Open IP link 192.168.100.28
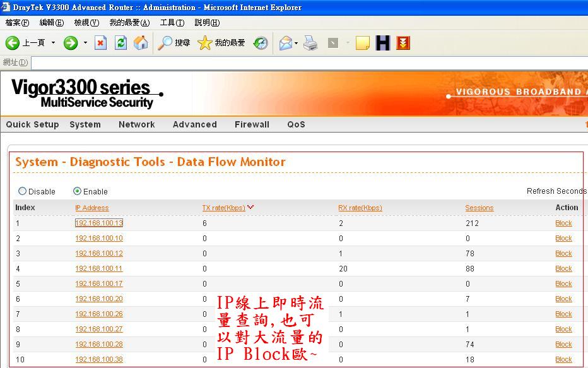This screenshot has height=368, width=588. pos(99,345)
